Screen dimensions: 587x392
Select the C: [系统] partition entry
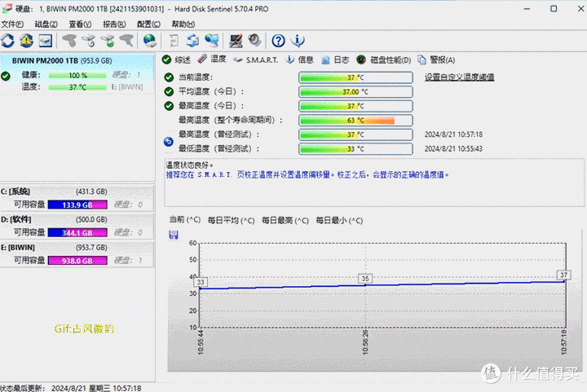point(77,198)
